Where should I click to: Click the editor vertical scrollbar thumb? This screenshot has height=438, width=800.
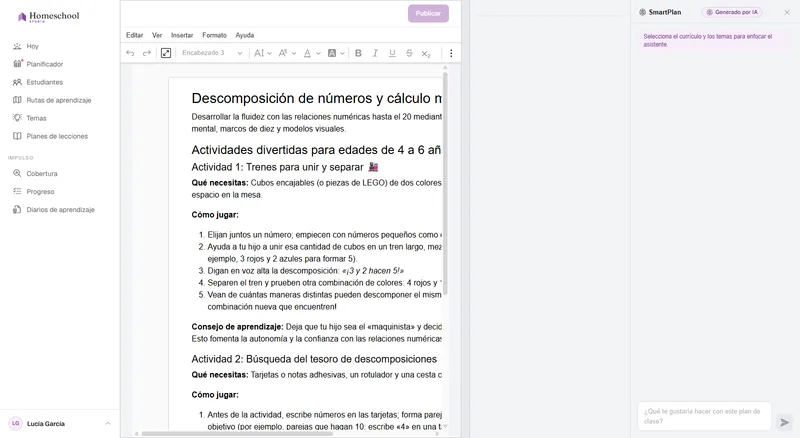[445, 183]
